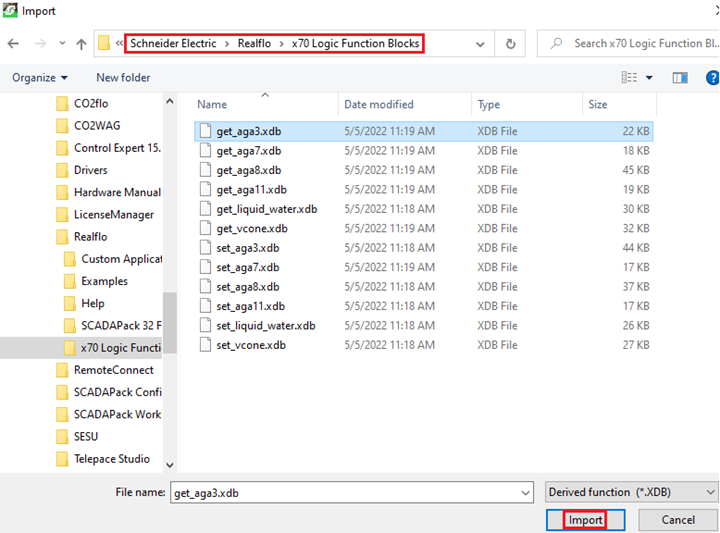Select the set_aga11.xdb file

423,306
